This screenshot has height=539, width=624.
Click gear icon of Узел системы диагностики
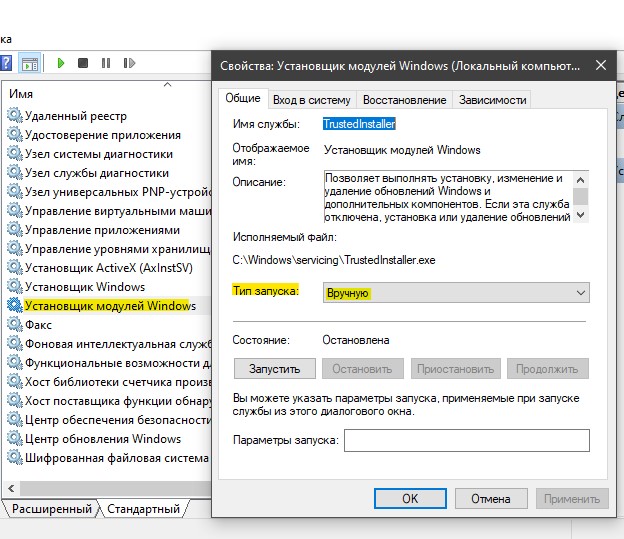pos(15,154)
